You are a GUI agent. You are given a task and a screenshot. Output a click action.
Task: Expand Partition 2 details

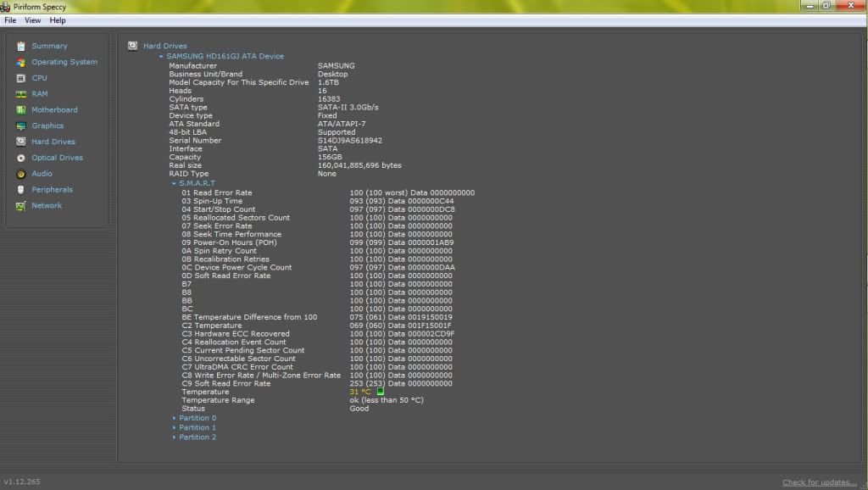tap(174, 437)
